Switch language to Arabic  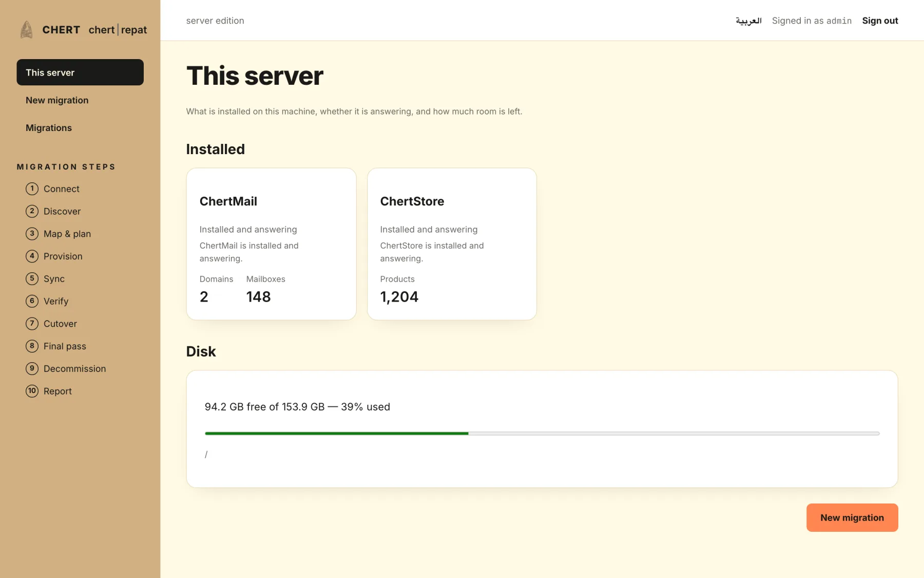point(748,21)
